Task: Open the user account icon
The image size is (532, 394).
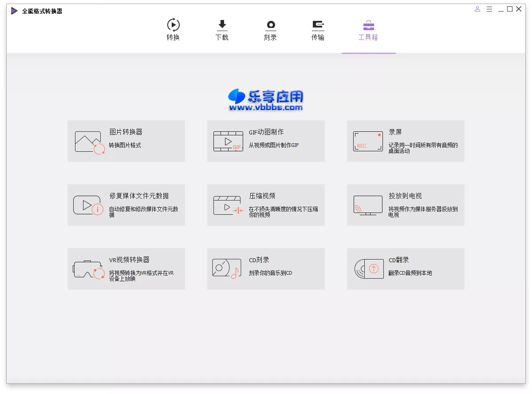Action: [x=477, y=9]
